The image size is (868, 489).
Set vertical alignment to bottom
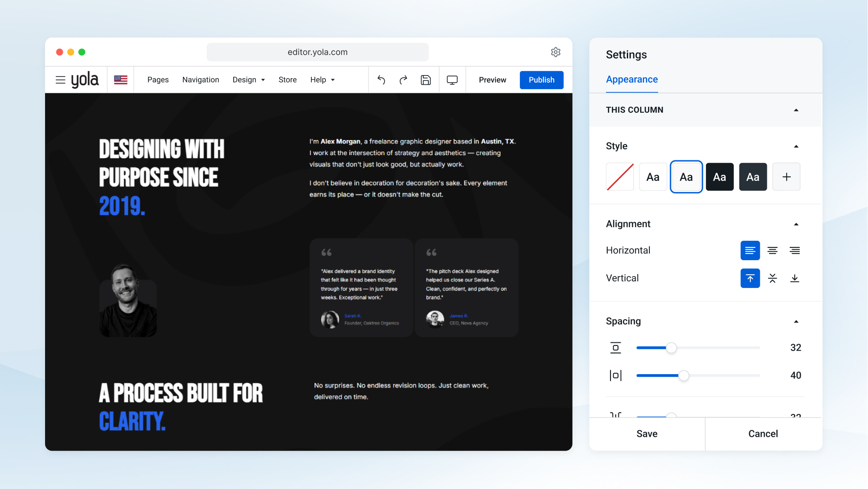click(x=795, y=278)
